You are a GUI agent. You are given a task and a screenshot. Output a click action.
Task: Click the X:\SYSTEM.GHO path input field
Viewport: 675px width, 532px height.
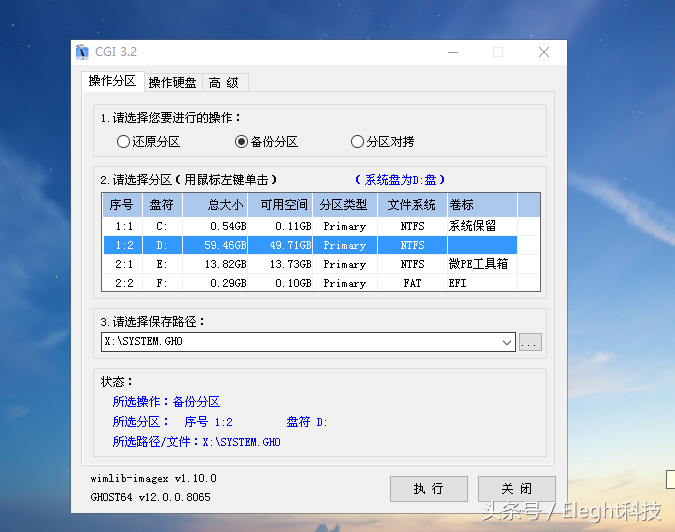tap(300, 342)
